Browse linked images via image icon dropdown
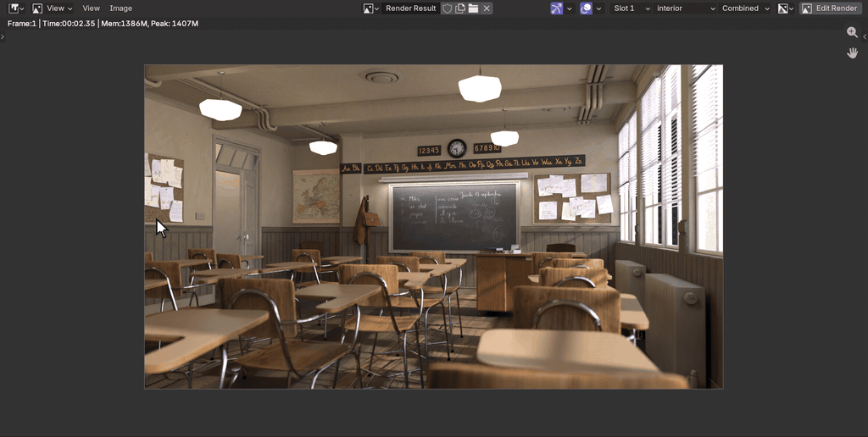 point(371,8)
